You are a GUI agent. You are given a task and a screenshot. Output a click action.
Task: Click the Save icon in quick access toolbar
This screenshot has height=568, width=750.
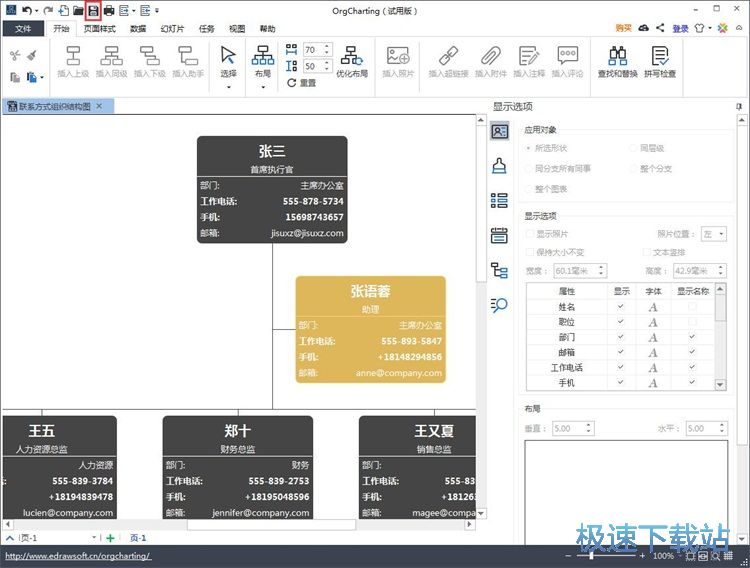click(93, 10)
